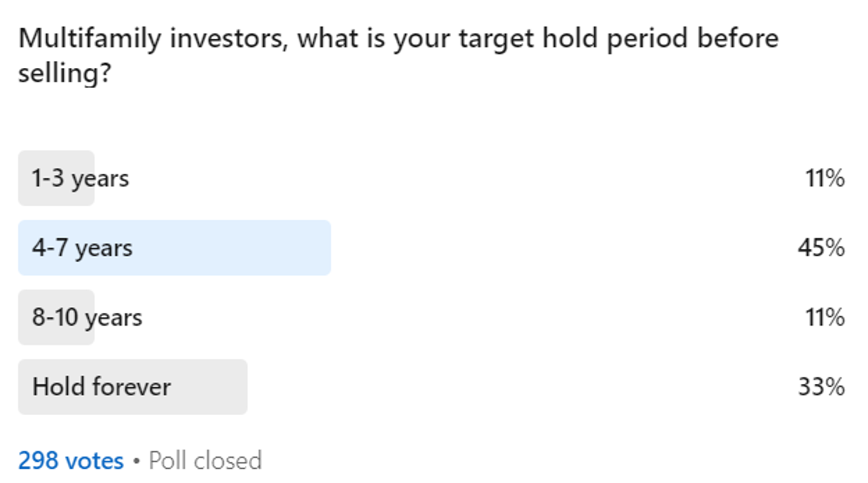
Task: Select the "Hold forever" option label
Action: [102, 387]
